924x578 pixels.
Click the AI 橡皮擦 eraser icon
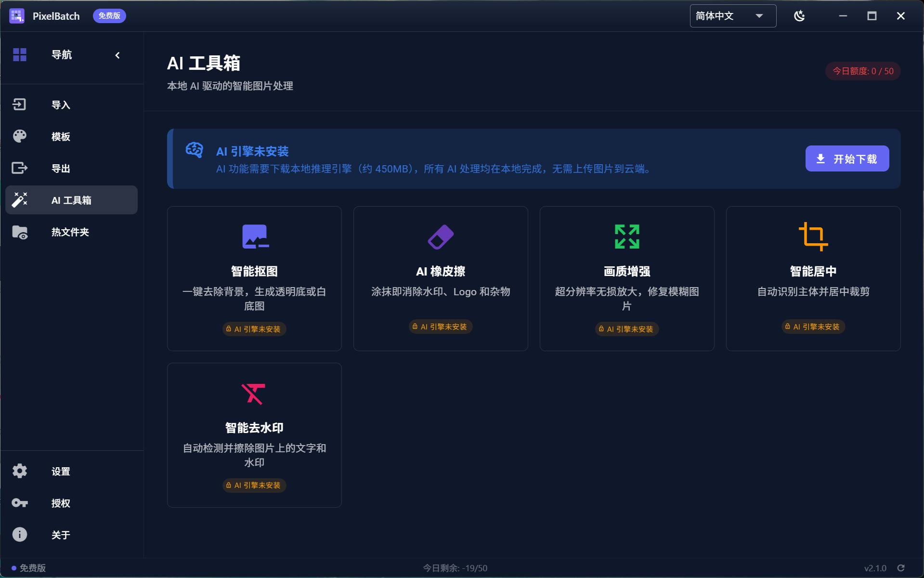441,236
